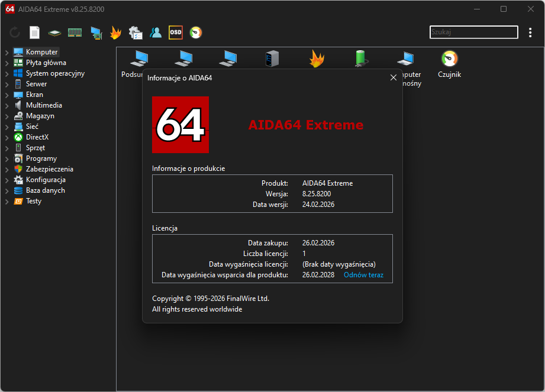Open the system stability test flame icon

pyautogui.click(x=115, y=33)
